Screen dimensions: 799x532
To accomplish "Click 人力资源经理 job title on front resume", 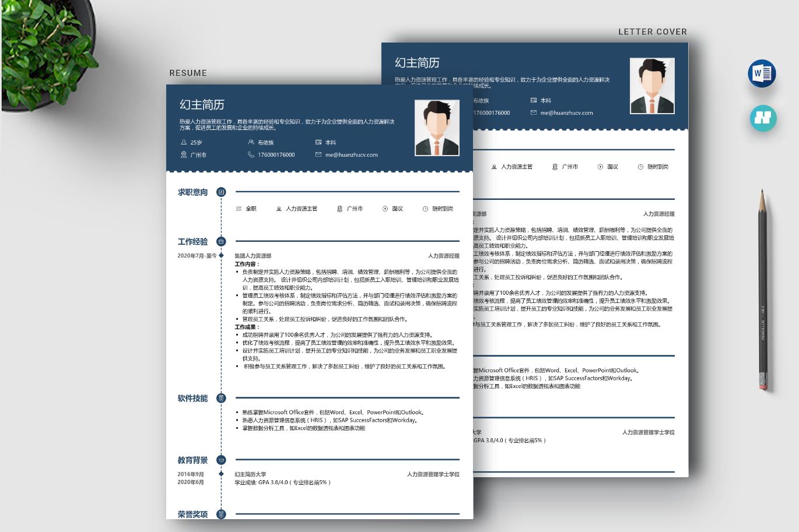I will [444, 256].
